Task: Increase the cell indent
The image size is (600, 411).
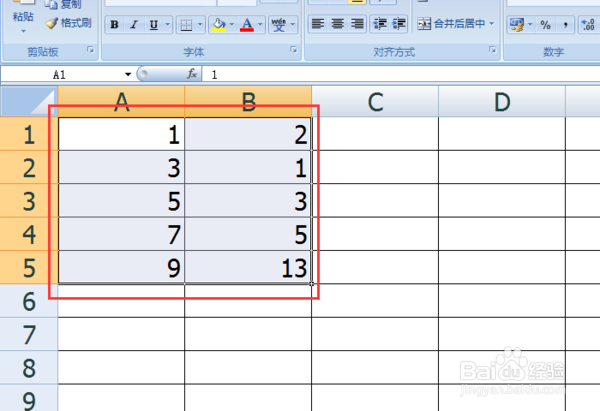Action: point(399,24)
